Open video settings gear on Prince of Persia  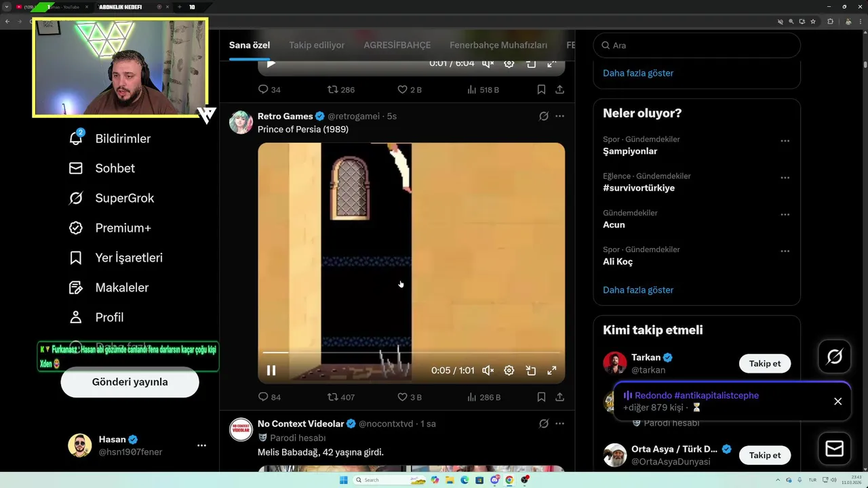click(509, 371)
